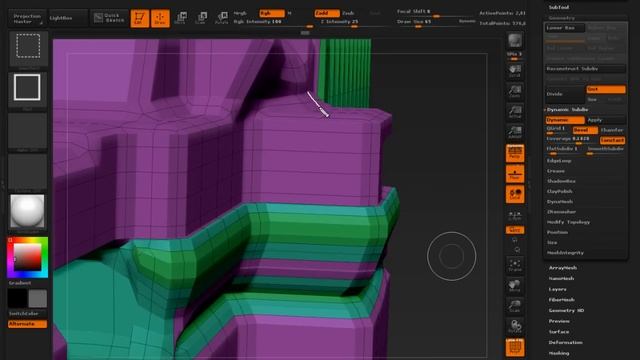Toggle the Bevel option
Viewport: 640px width, 360px height.
[585, 130]
